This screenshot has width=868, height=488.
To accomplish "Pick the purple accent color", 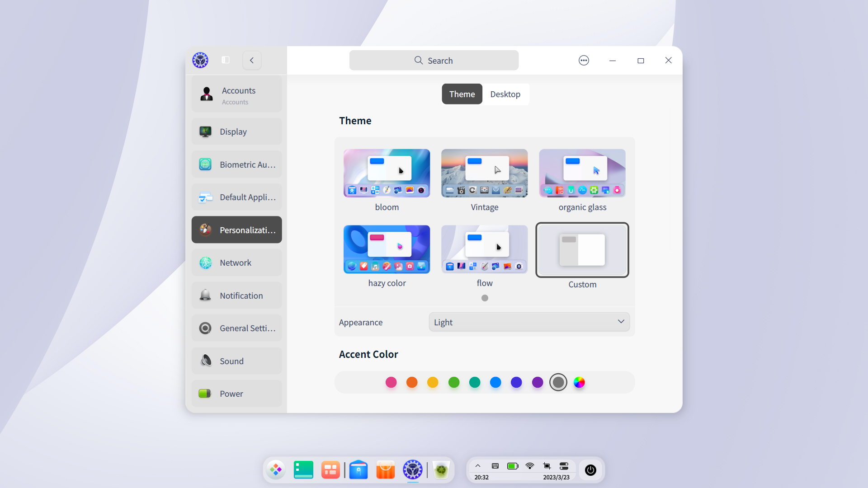I will [x=537, y=382].
